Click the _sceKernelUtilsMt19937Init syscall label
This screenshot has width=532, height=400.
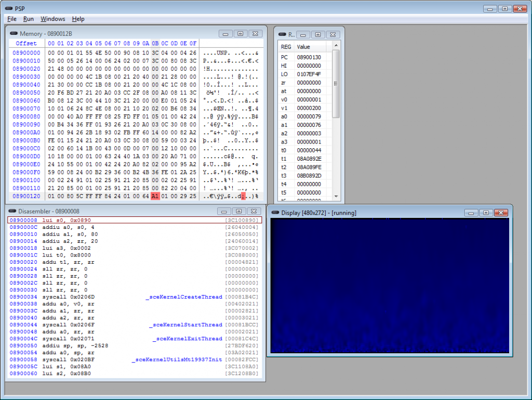pos(177,359)
